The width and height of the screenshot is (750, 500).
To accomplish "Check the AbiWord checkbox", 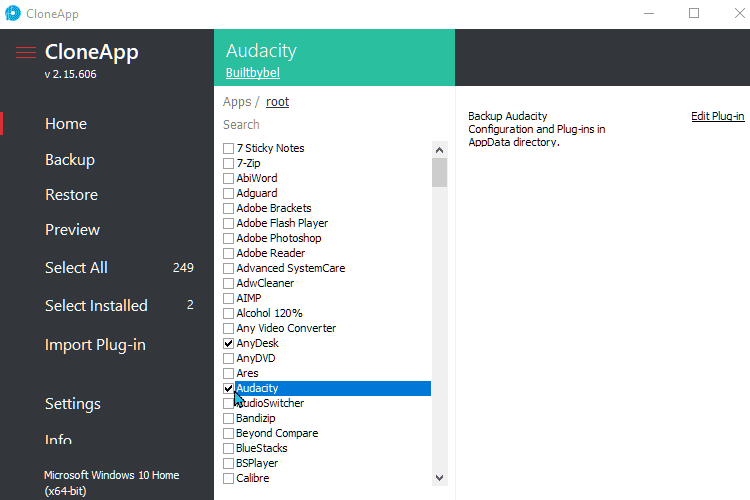I will click(x=229, y=178).
